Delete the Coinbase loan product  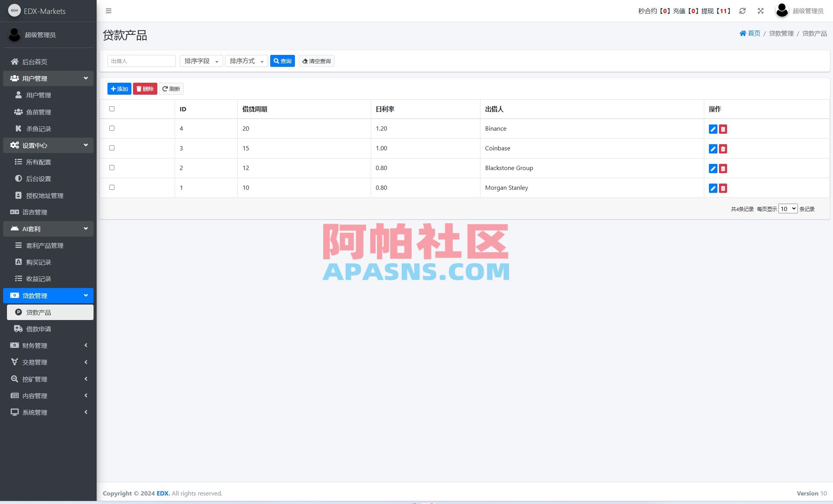coord(723,149)
